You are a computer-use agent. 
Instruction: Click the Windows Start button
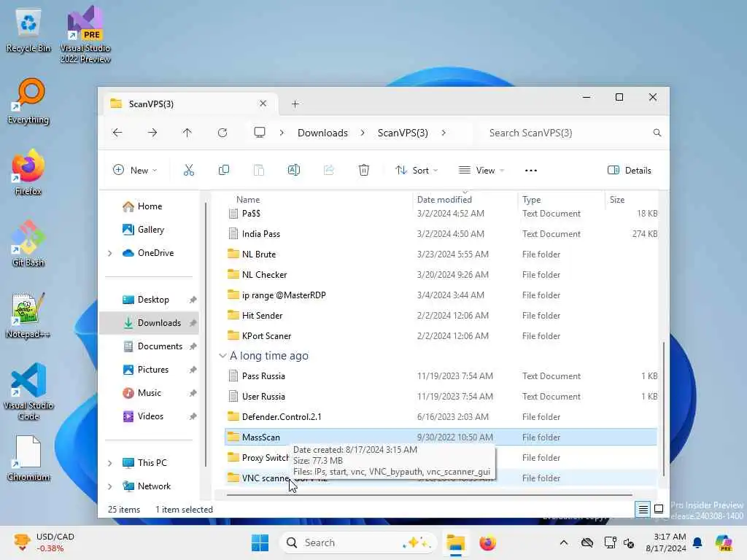pyautogui.click(x=260, y=542)
